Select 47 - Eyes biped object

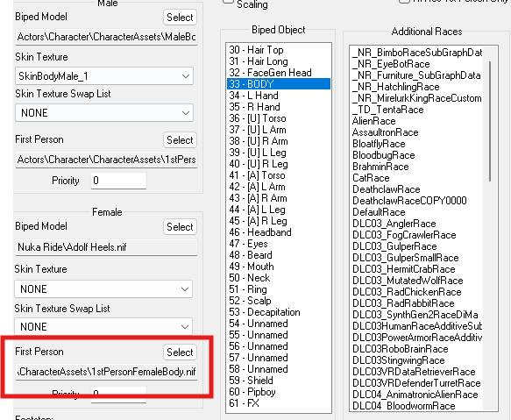point(279,244)
